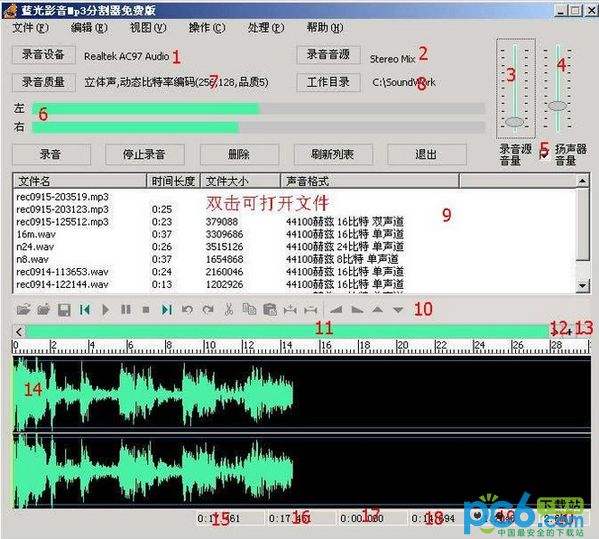Decrease volume with down-triangle toolbar icon
599x539 pixels.
click(x=398, y=310)
